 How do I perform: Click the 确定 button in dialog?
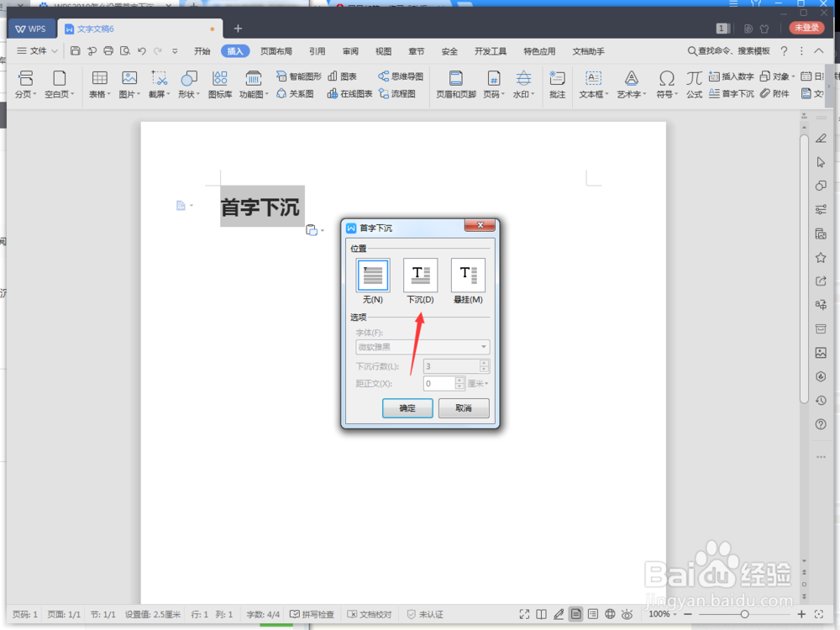click(x=407, y=408)
